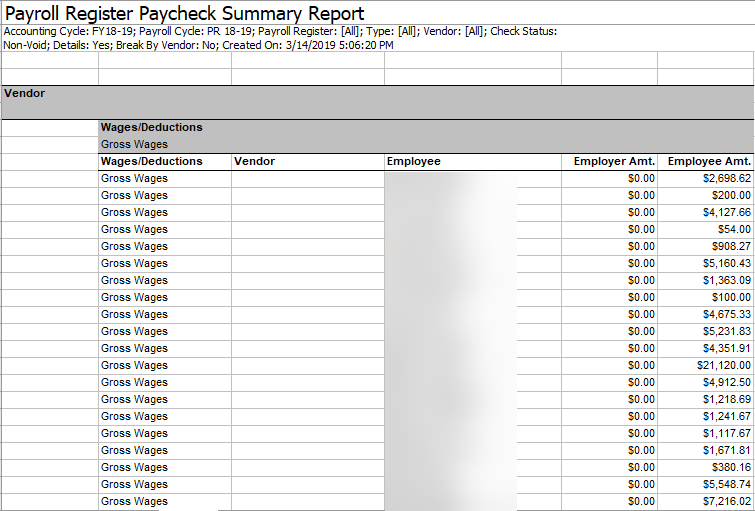Select the $2,698.62 employee amount cell
Screen dimensions: 755x511
(x=726, y=178)
